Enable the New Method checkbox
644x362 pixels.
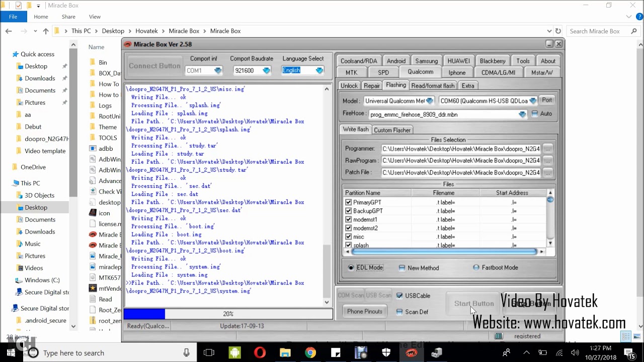pyautogui.click(x=402, y=268)
